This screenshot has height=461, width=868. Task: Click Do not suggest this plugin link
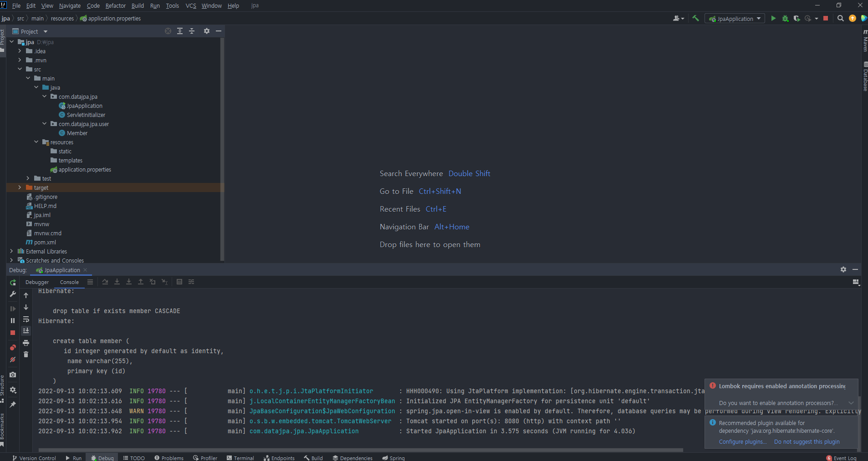pos(807,441)
